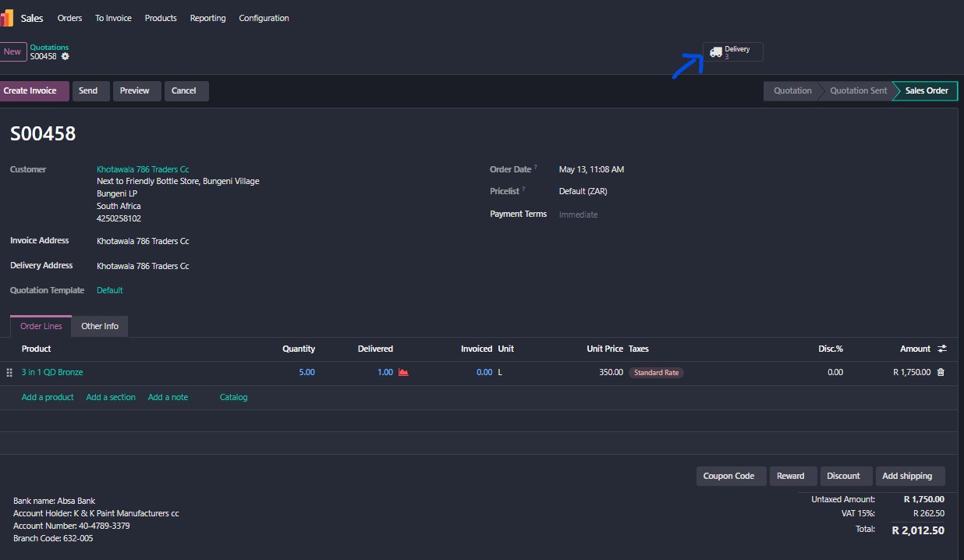Open the Payment Terms Immediate field
This screenshot has height=560, width=964.
(578, 214)
